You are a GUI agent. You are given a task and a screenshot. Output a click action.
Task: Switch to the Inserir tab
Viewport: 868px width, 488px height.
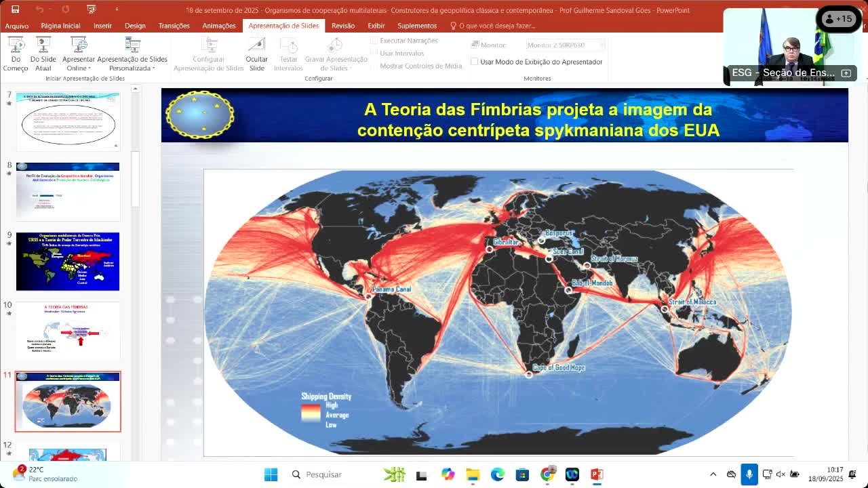click(x=102, y=26)
